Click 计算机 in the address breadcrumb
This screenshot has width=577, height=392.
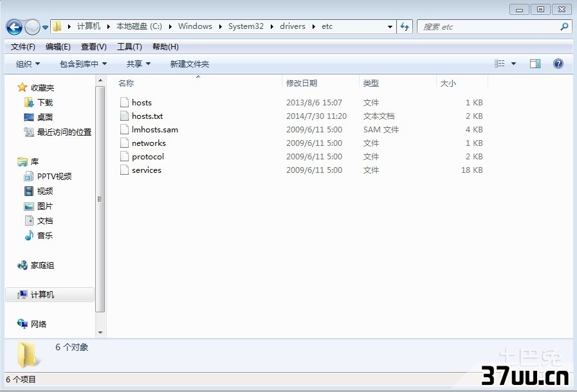point(88,26)
